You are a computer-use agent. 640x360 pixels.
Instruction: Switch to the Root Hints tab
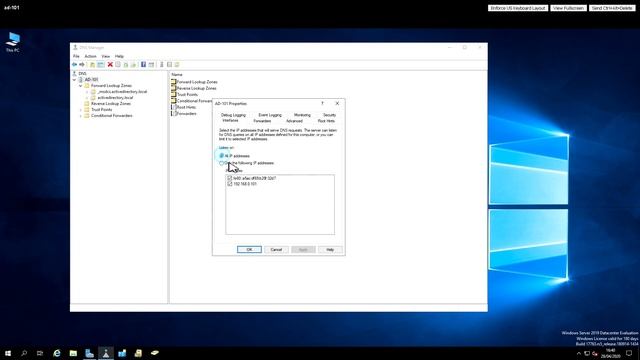326,121
